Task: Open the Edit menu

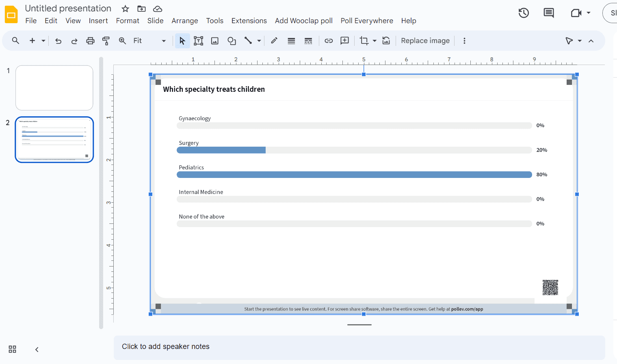Action: click(x=51, y=21)
